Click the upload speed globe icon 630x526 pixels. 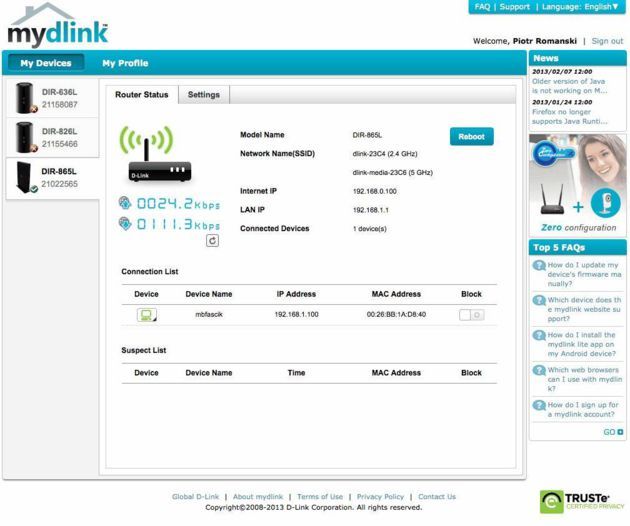pyautogui.click(x=125, y=203)
